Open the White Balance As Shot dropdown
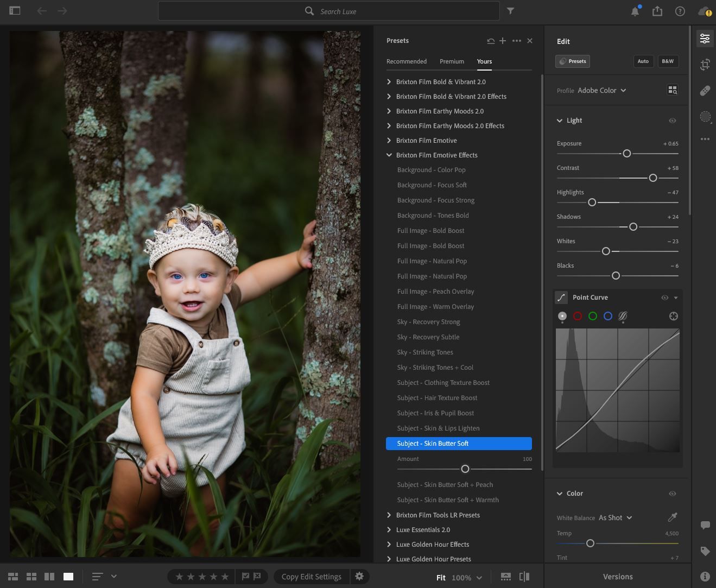Viewport: 716px width, 588px height. [615, 518]
